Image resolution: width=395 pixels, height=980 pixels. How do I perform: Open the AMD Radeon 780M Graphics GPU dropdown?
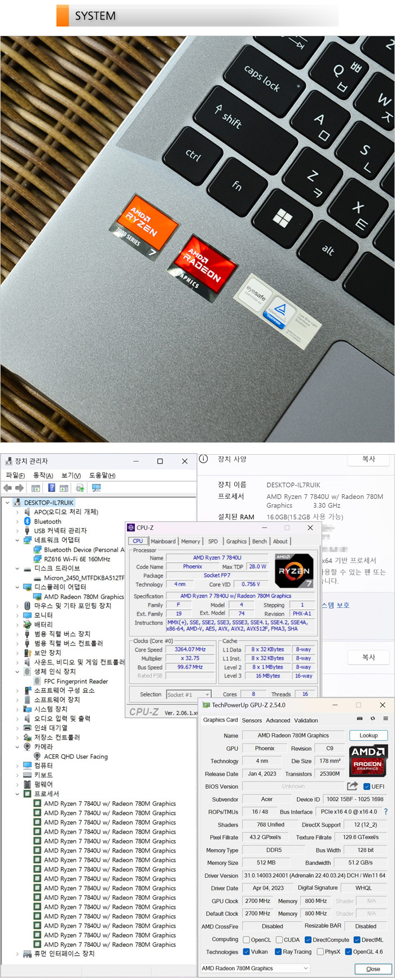(x=255, y=968)
